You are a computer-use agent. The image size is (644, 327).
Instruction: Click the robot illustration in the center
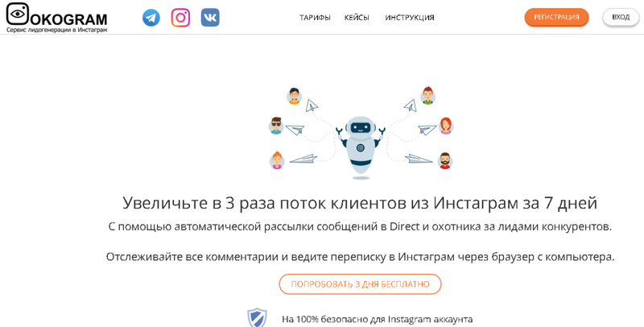click(x=360, y=147)
